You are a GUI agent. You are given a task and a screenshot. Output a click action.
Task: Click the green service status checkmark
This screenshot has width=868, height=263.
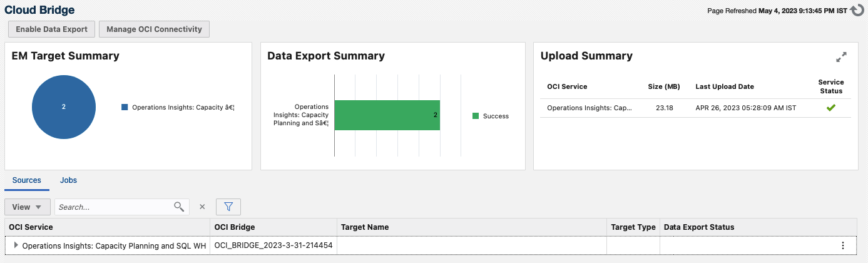pos(830,108)
